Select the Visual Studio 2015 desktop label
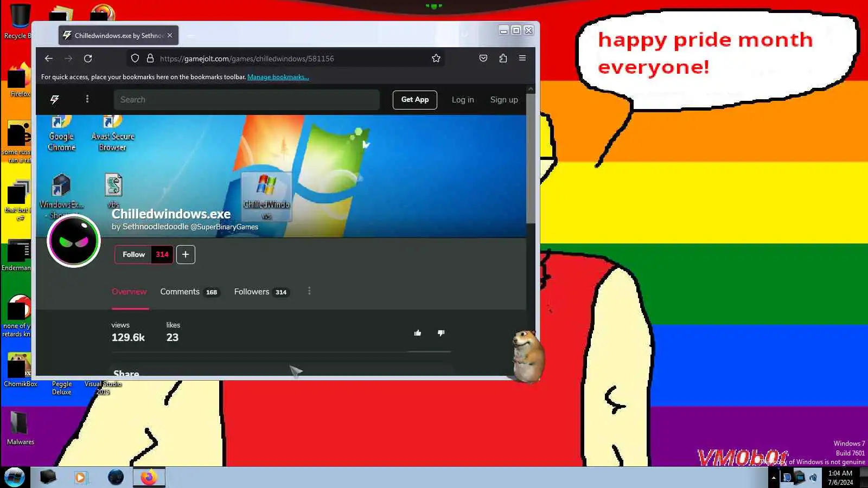Viewport: 868px width, 488px height. pyautogui.click(x=103, y=388)
